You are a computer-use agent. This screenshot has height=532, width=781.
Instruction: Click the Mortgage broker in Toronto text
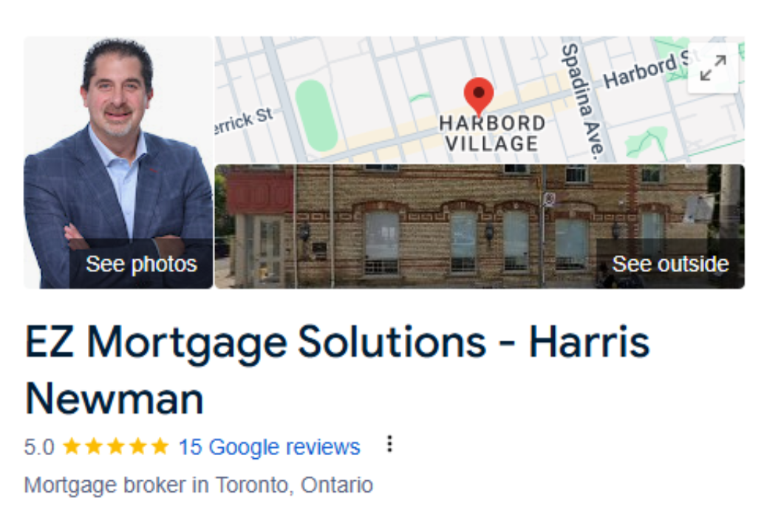[198, 485]
